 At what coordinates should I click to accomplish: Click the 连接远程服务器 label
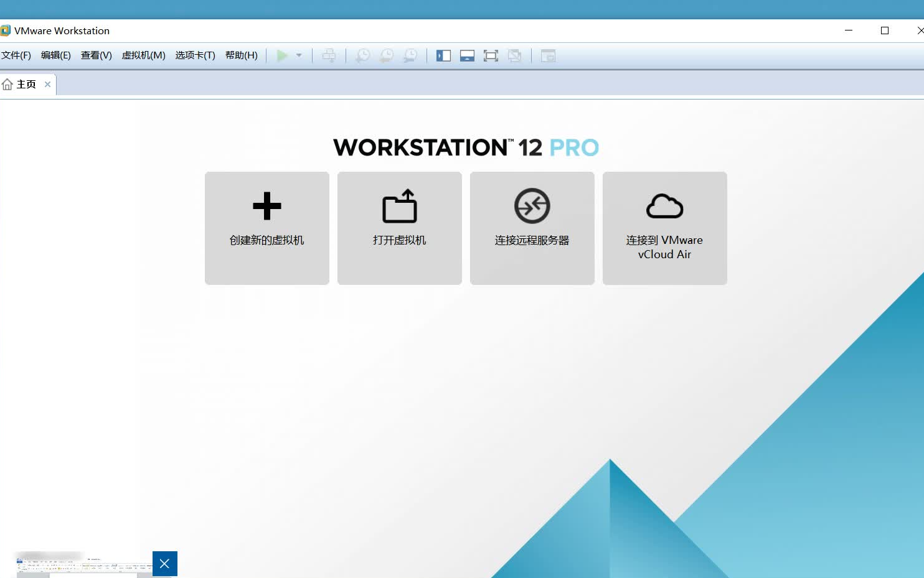(x=532, y=240)
